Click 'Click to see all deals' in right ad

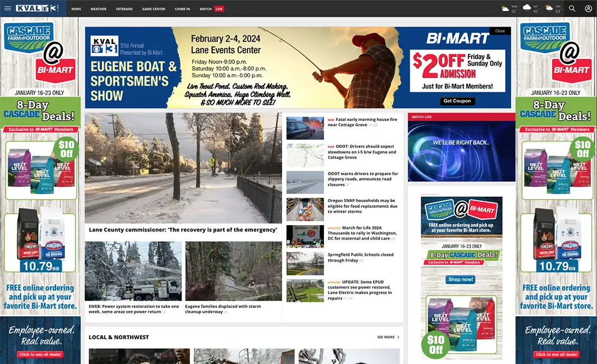(x=556, y=354)
